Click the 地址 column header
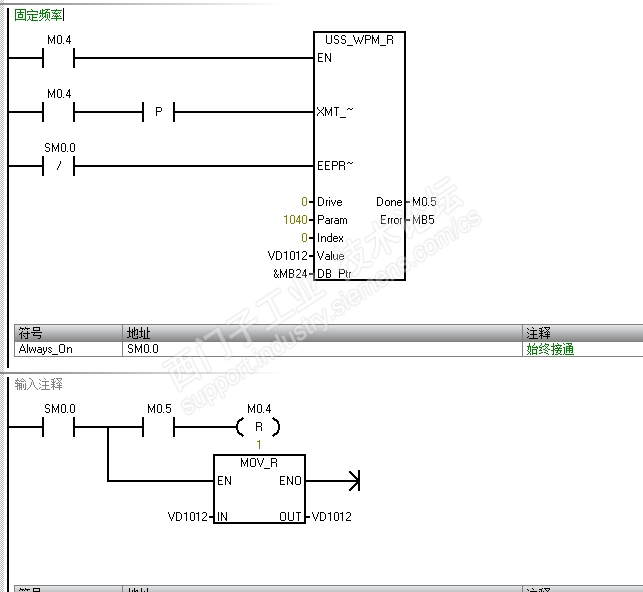This screenshot has width=643, height=592. click(322, 333)
